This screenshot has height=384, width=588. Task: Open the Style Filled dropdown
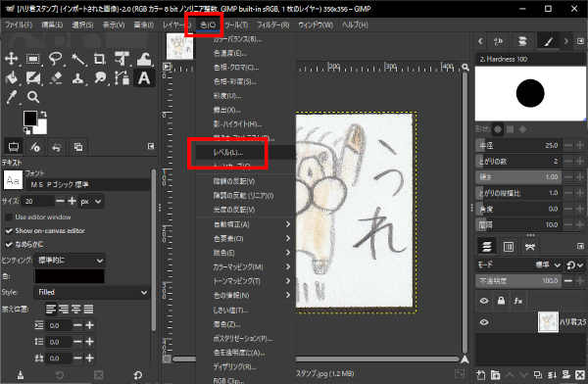pyautogui.click(x=92, y=292)
